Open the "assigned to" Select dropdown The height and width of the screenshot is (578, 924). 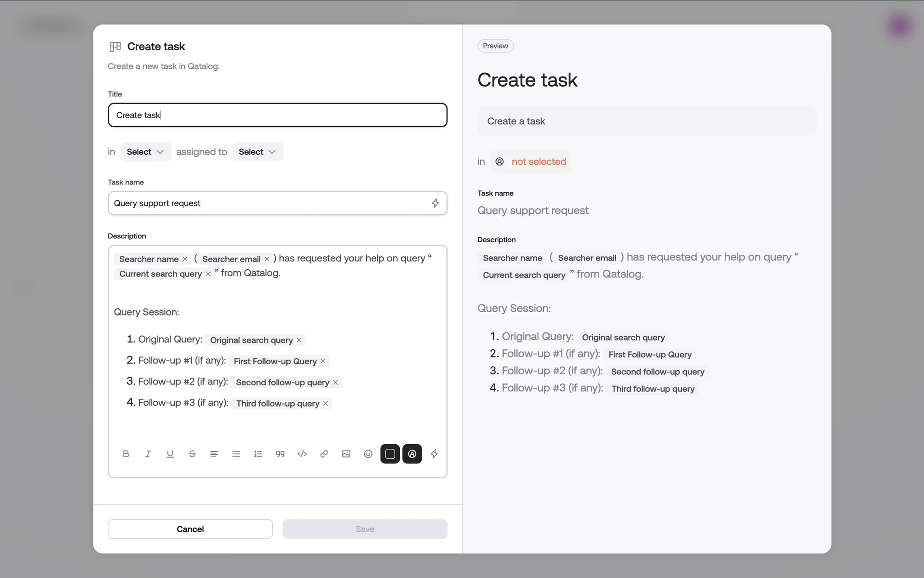(257, 152)
